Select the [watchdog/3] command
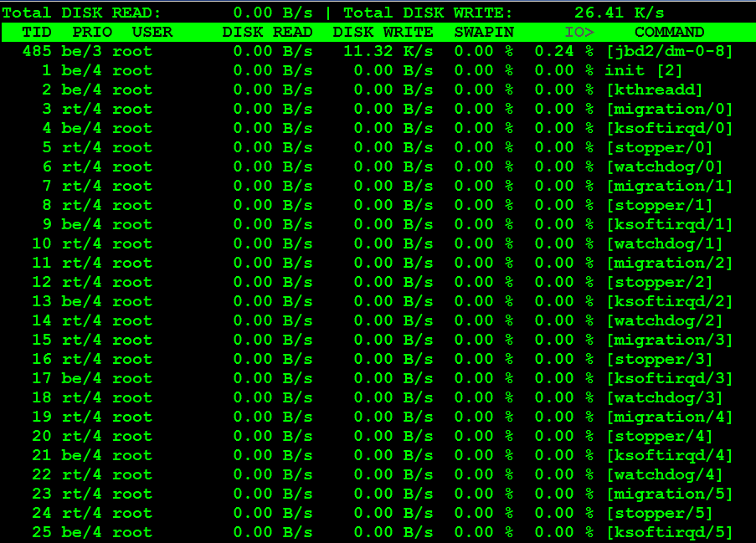The height and width of the screenshot is (543, 756). tap(665, 398)
